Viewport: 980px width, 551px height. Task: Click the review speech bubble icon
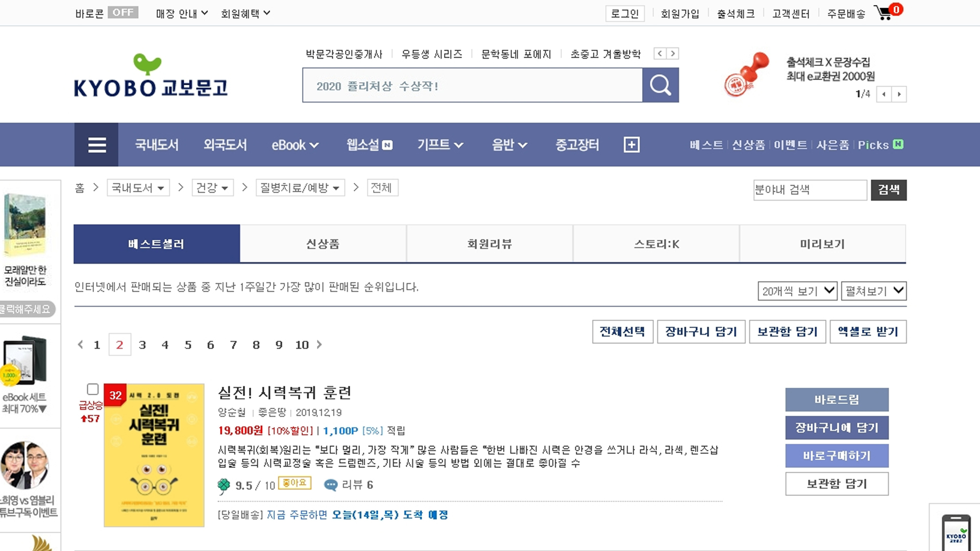point(331,485)
